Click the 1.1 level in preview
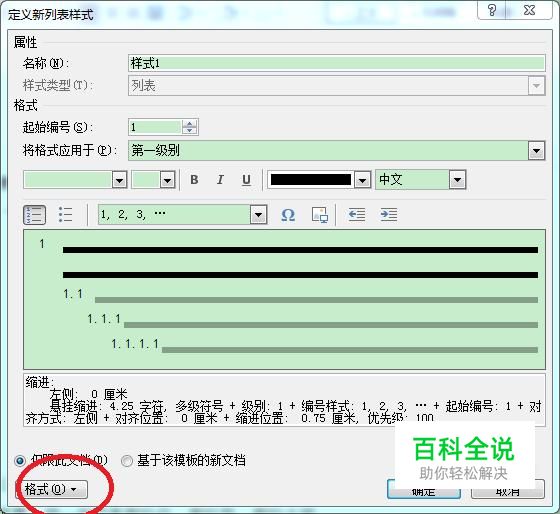The width and height of the screenshot is (560, 514). 73,294
